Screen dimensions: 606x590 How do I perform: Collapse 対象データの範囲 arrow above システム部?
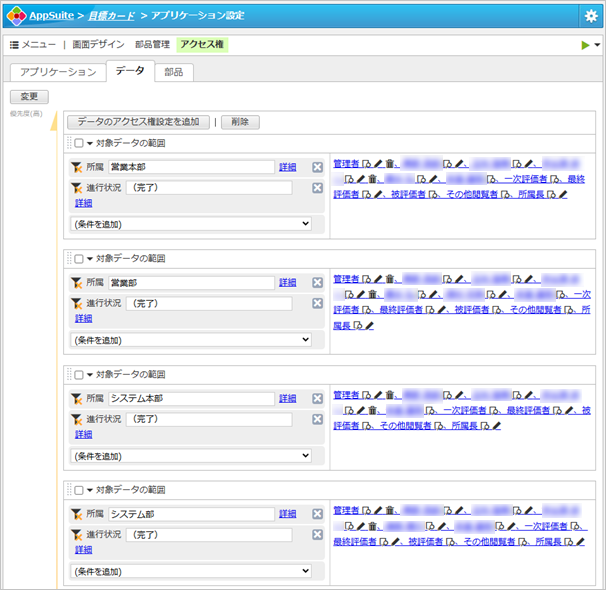[x=90, y=490]
